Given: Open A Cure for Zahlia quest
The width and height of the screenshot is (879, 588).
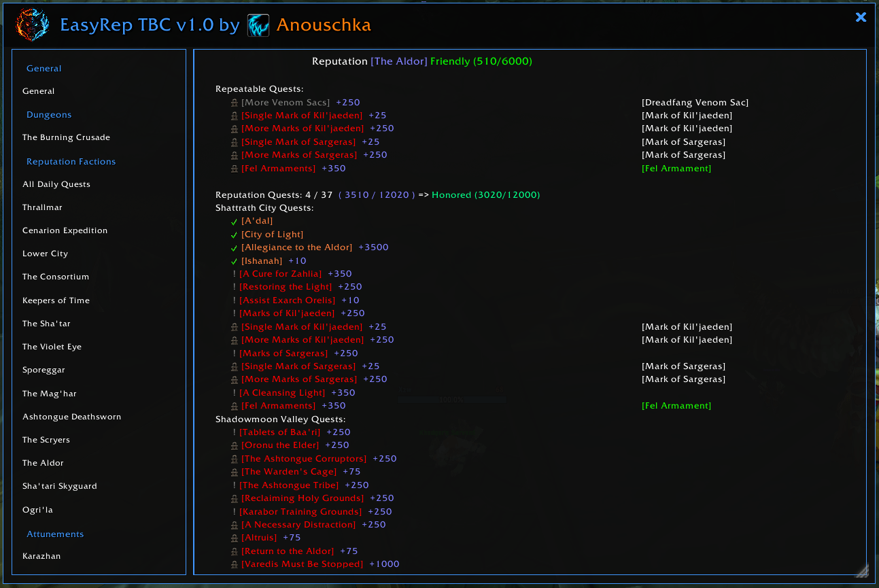Looking at the screenshot, I should point(281,274).
